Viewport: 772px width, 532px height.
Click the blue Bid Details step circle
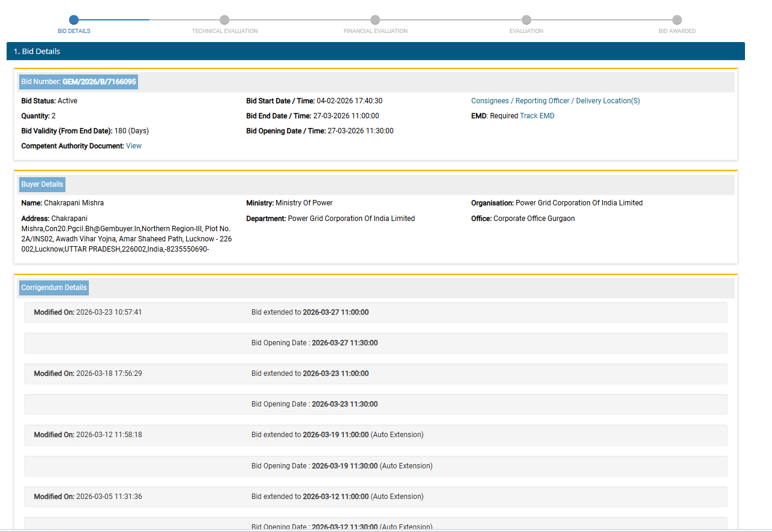tap(74, 20)
